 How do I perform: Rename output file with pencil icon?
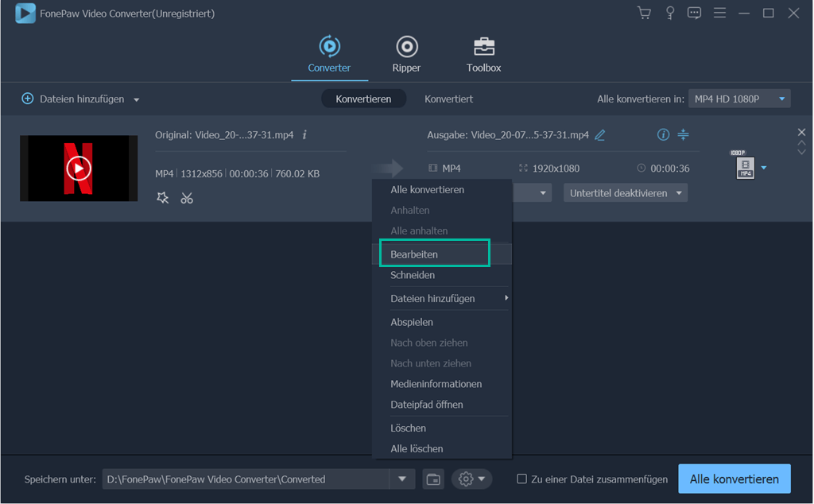click(x=600, y=135)
